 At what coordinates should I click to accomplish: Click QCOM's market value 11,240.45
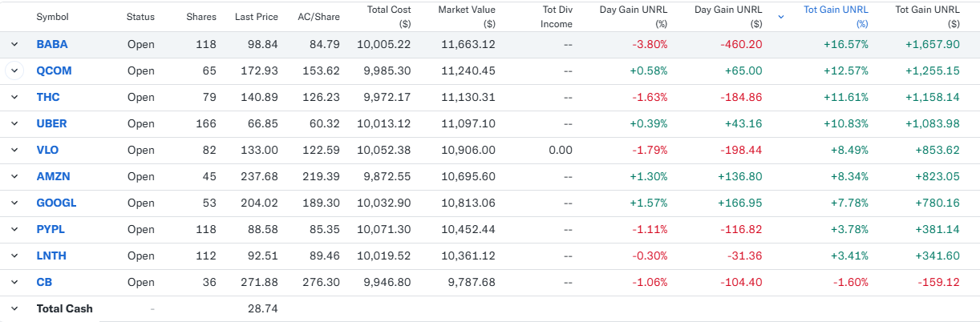click(468, 71)
